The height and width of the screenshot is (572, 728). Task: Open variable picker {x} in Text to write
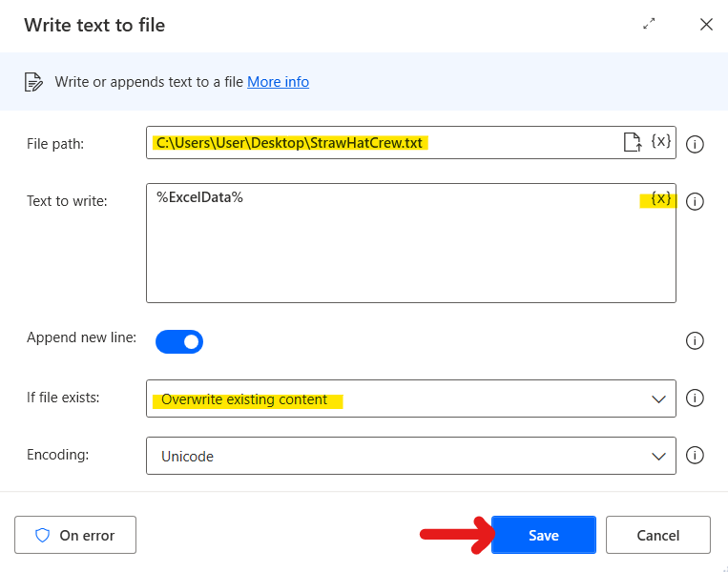(x=661, y=199)
